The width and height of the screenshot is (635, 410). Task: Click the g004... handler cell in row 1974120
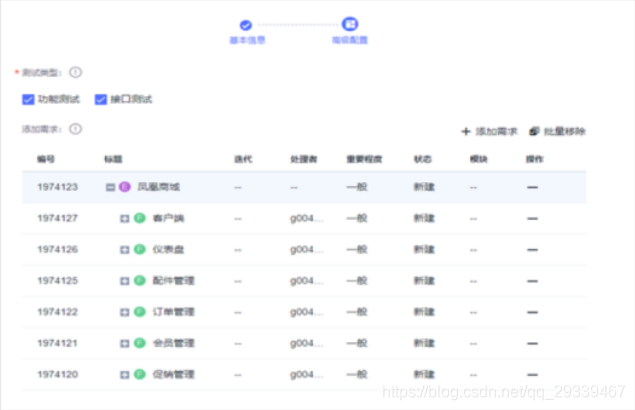(x=307, y=374)
